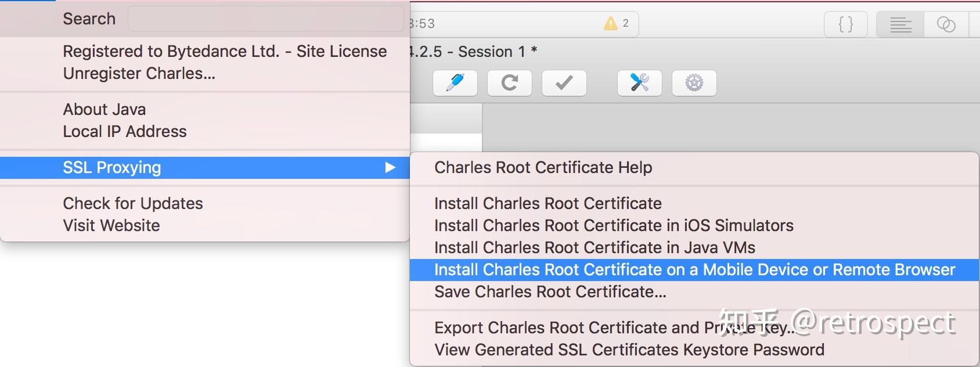Choose Unregister Charles… menu item
Image resolution: width=980 pixels, height=367 pixels.
point(205,73)
